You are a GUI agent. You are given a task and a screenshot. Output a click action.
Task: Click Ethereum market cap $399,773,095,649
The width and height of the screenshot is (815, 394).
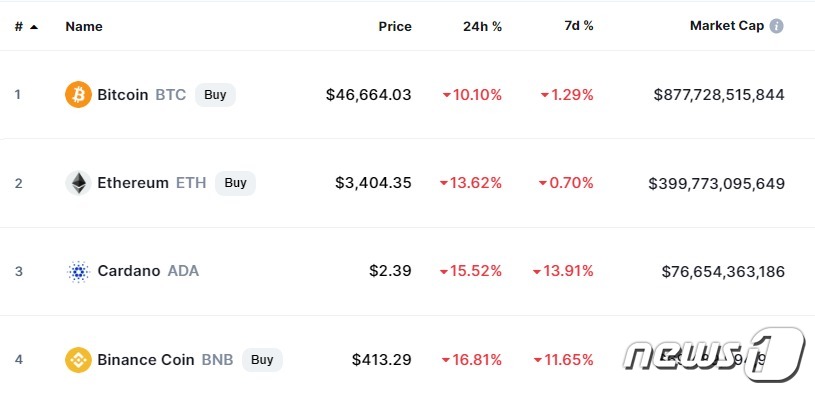[716, 183]
